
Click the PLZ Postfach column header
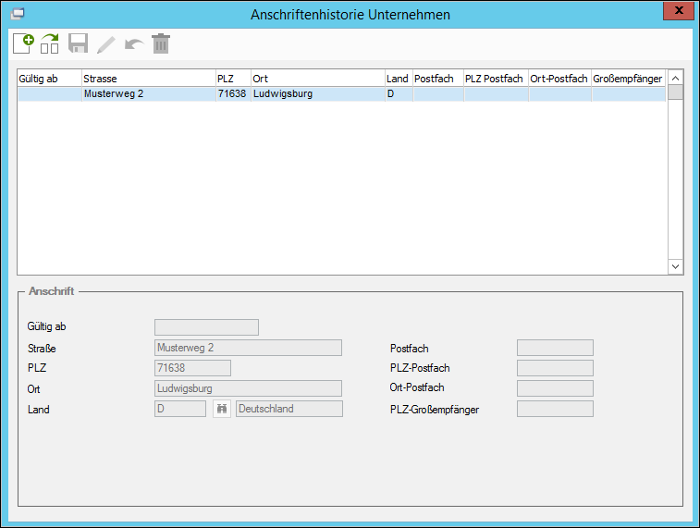pos(496,79)
